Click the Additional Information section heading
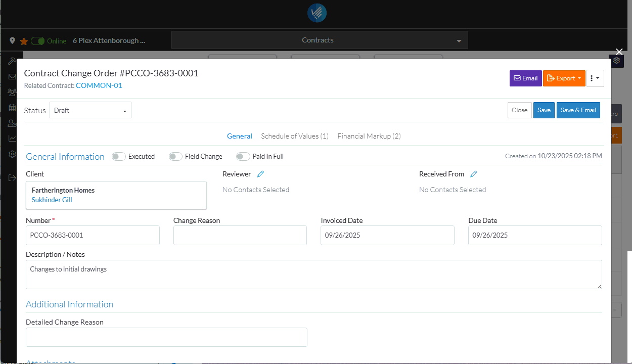The width and height of the screenshot is (632, 364). 70,304
